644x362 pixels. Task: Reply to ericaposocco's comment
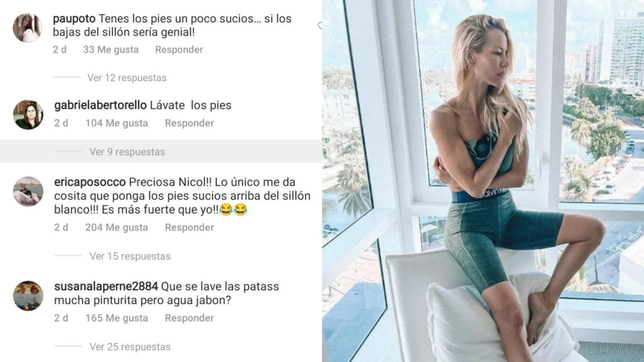pyautogui.click(x=189, y=228)
